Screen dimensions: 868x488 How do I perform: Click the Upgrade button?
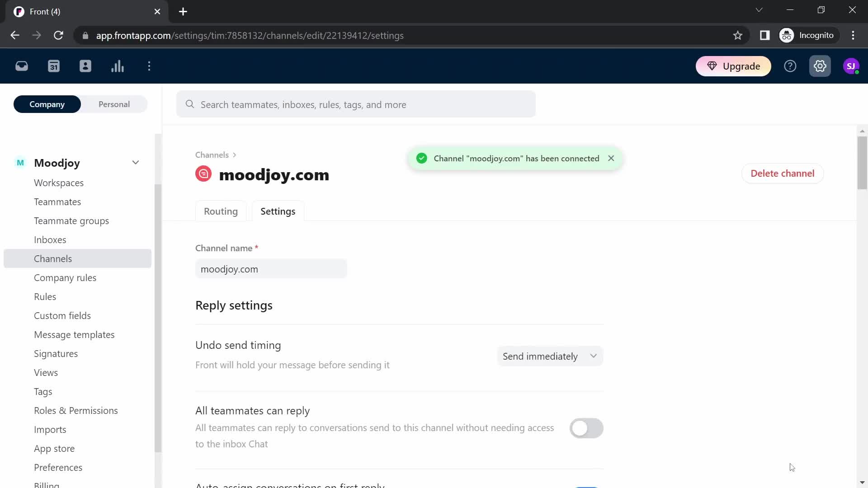734,66
